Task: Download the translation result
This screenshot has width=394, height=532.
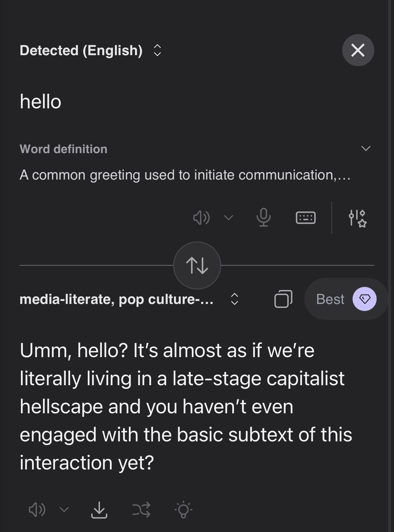Action: click(99, 510)
